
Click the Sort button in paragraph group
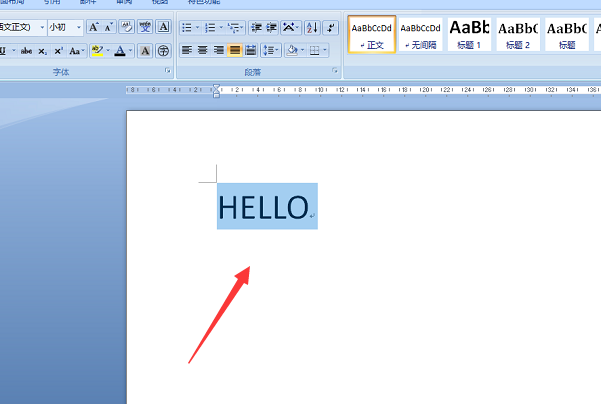tap(313, 27)
